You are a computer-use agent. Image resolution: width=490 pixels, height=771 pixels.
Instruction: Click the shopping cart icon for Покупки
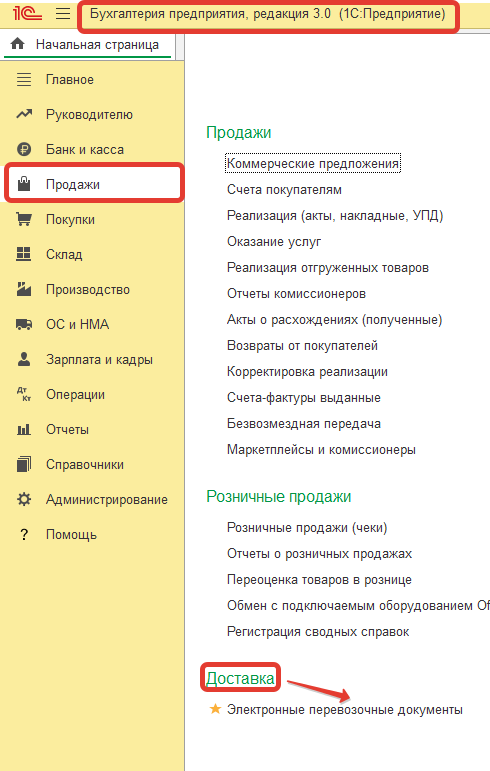pyautogui.click(x=24, y=219)
